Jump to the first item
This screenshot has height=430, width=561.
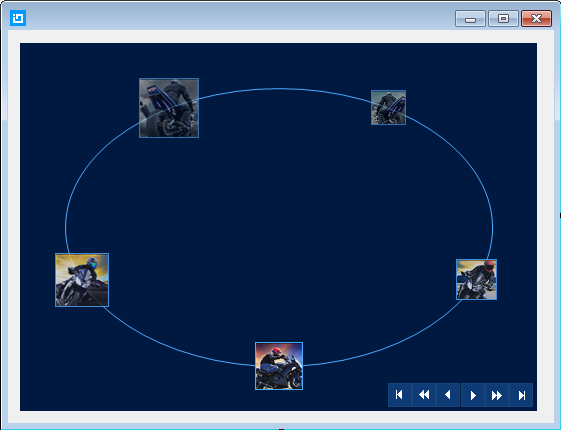[400, 395]
